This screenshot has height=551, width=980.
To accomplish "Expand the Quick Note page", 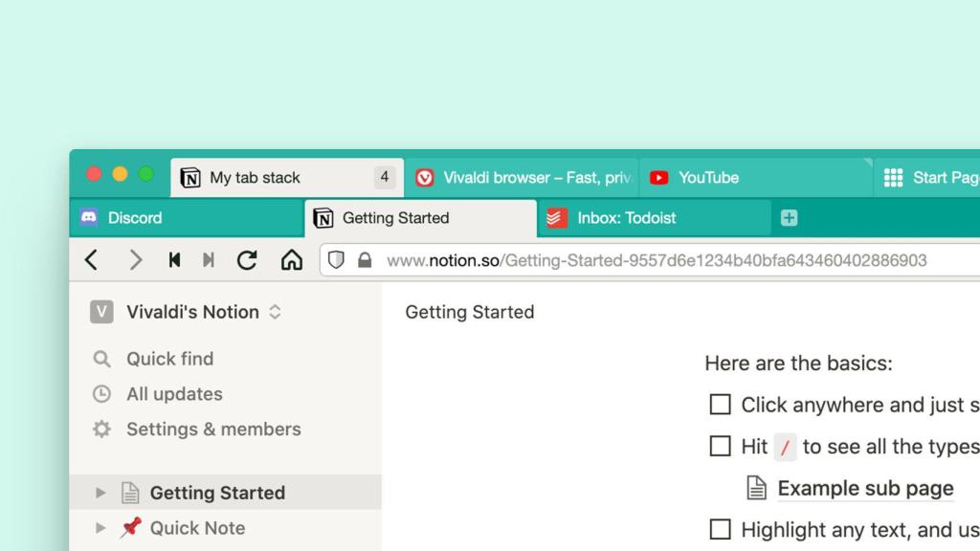I will pyautogui.click(x=101, y=528).
